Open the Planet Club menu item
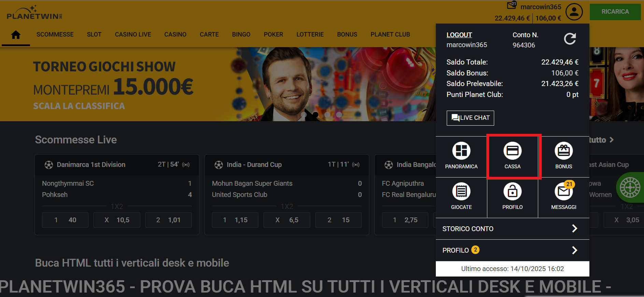644x297 pixels. coord(390,34)
